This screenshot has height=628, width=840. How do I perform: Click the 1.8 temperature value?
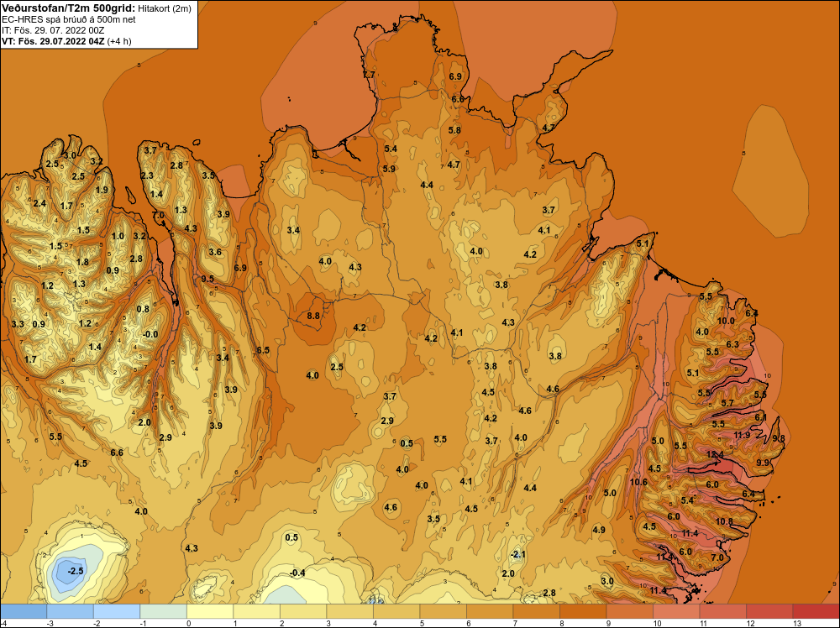click(x=82, y=262)
